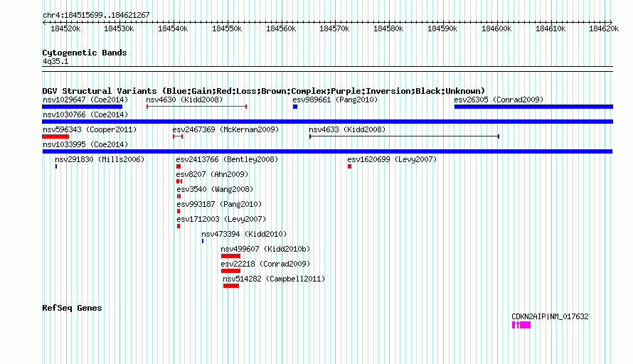Open the CDKN2AIP|NM_017632 gene label
The width and height of the screenshot is (633, 364).
[x=550, y=317]
